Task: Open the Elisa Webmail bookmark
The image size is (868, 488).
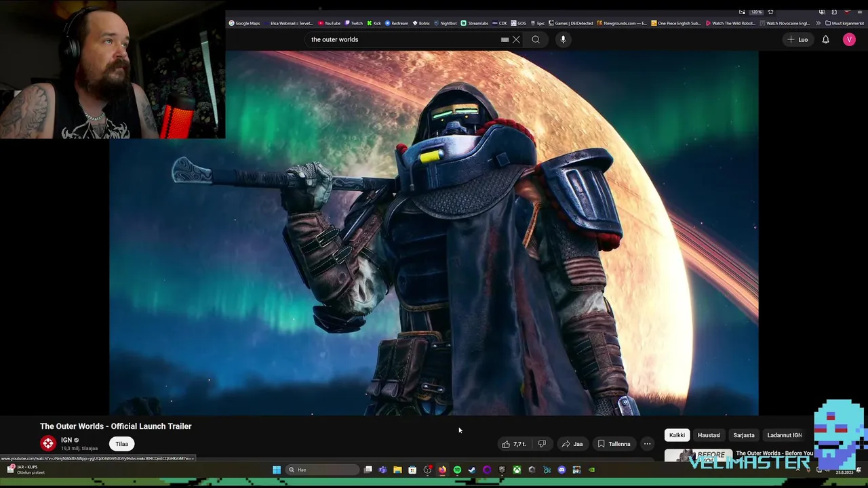Action: click(x=288, y=23)
